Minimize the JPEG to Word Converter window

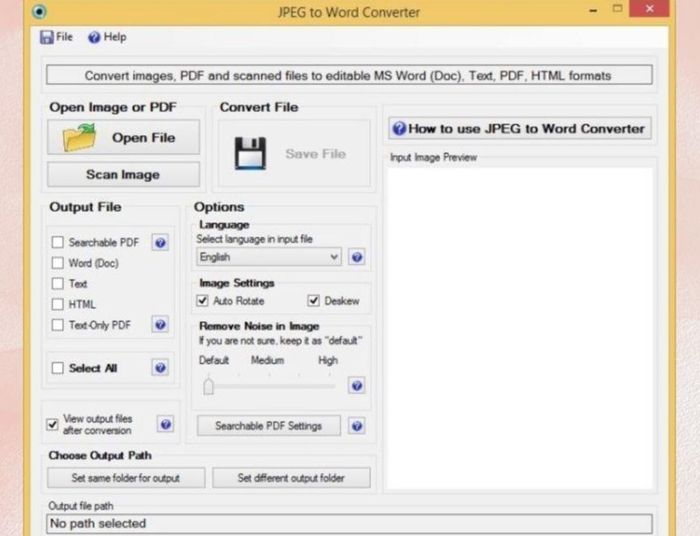pyautogui.click(x=593, y=10)
